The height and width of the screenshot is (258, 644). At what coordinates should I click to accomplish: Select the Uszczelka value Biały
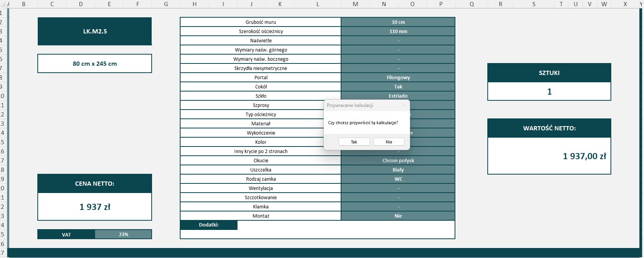point(398,170)
